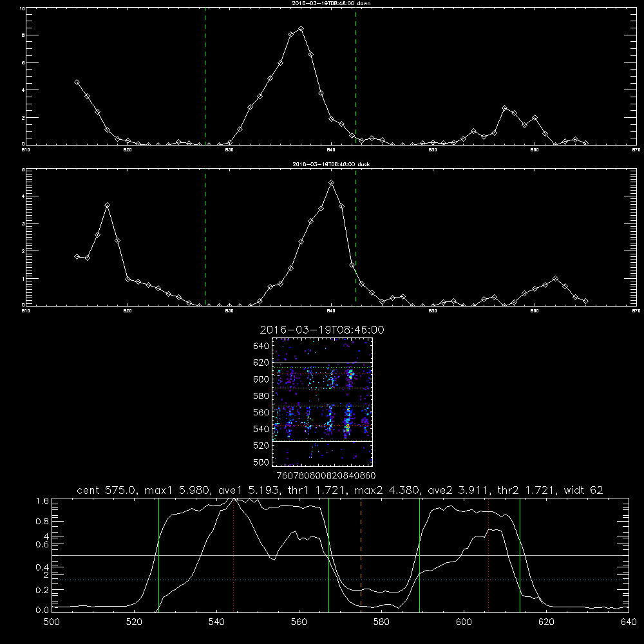Click the 580 label on the image's vertical axis
Image resolution: width=644 pixels, height=644 pixels.
pyautogui.click(x=261, y=396)
